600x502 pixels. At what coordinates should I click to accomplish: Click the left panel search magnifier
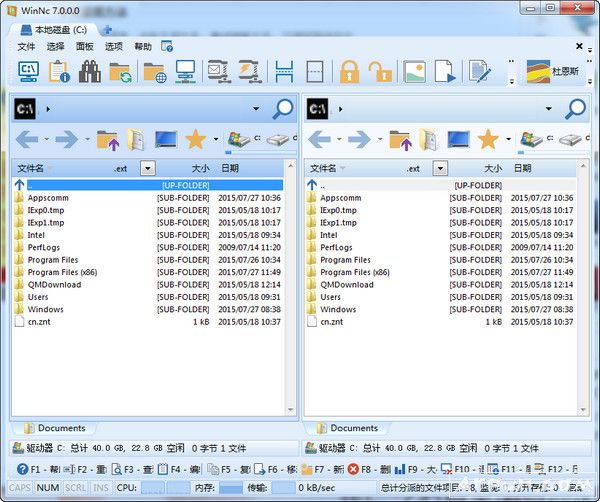[x=283, y=109]
